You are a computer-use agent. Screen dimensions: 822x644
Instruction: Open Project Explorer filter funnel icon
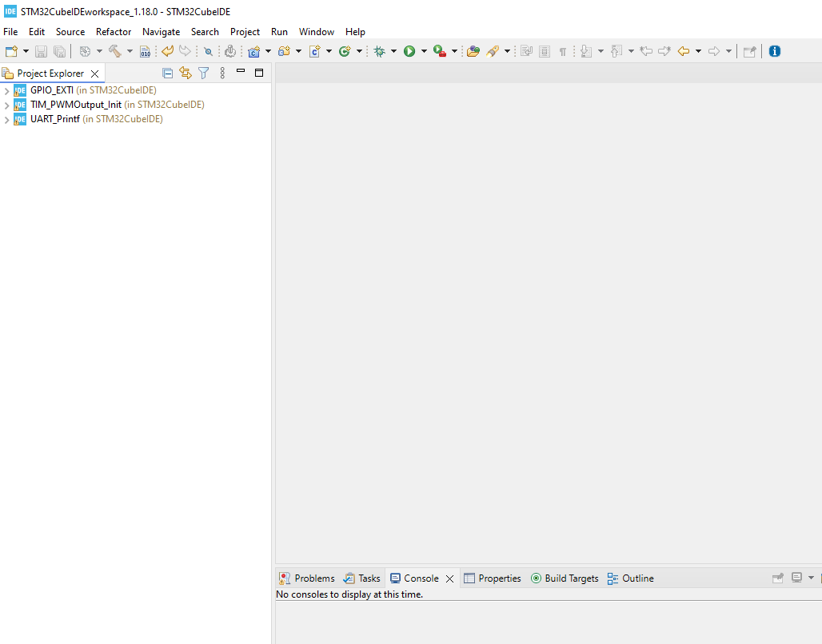coord(204,74)
